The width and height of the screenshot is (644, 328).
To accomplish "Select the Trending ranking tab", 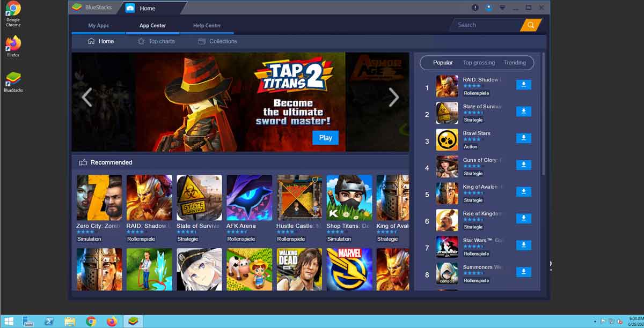I will (x=515, y=63).
